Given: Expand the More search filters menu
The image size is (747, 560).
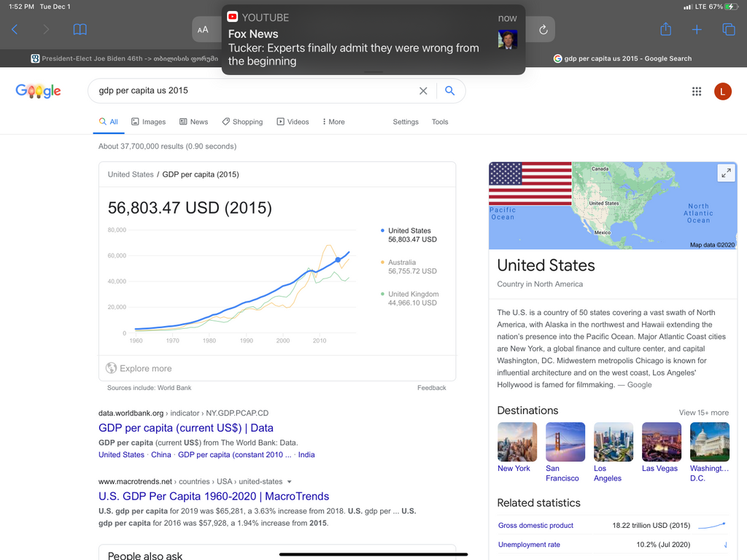Looking at the screenshot, I should [x=333, y=122].
